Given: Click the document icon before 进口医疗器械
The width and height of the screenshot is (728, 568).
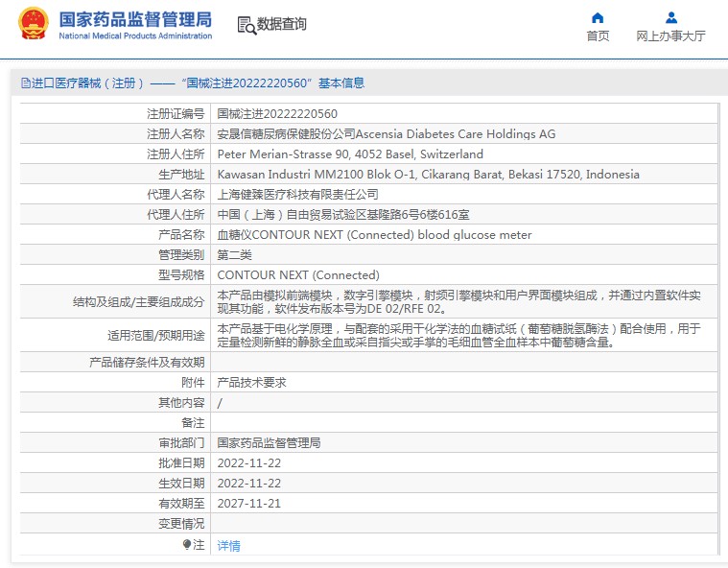Looking at the screenshot, I should 26,83.
